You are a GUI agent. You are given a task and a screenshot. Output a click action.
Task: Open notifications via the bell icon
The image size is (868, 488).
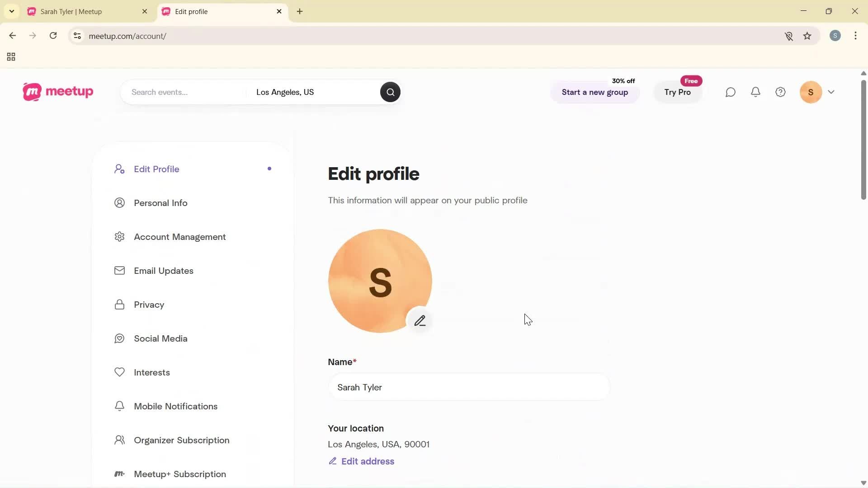tap(755, 92)
